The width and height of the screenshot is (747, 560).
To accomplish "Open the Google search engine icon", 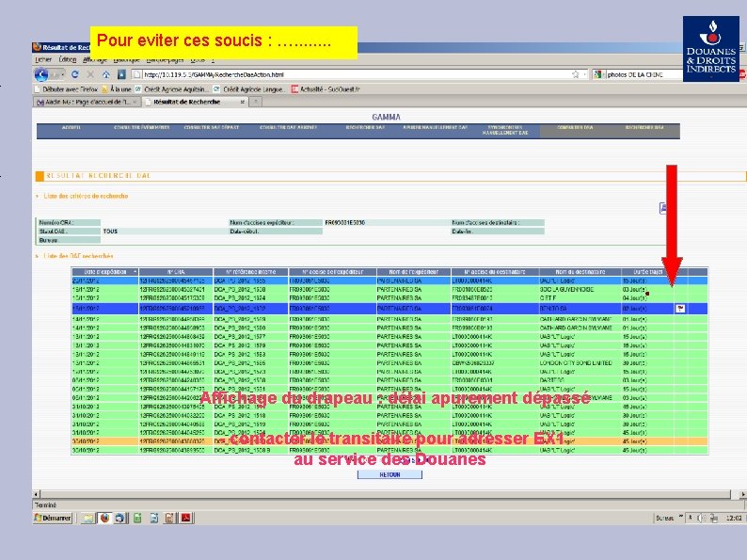I will 596,74.
